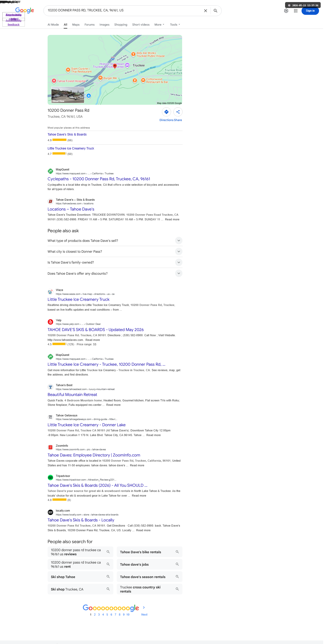Open Tahoe Dave's Skis & Boards place link
The width and height of the screenshot is (327, 644).
pos(67,134)
